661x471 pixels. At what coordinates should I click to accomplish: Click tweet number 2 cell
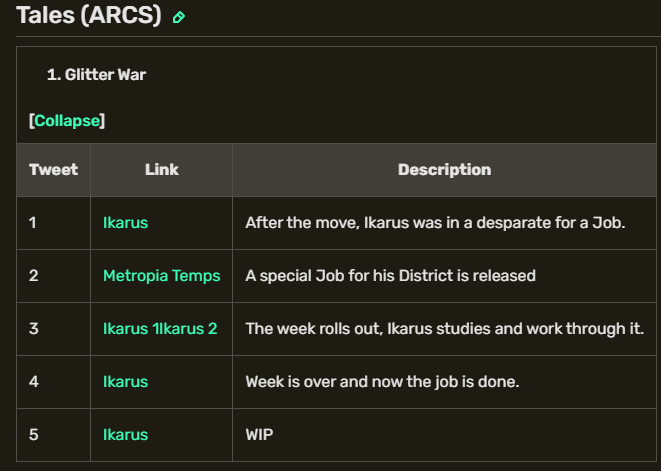click(33, 275)
